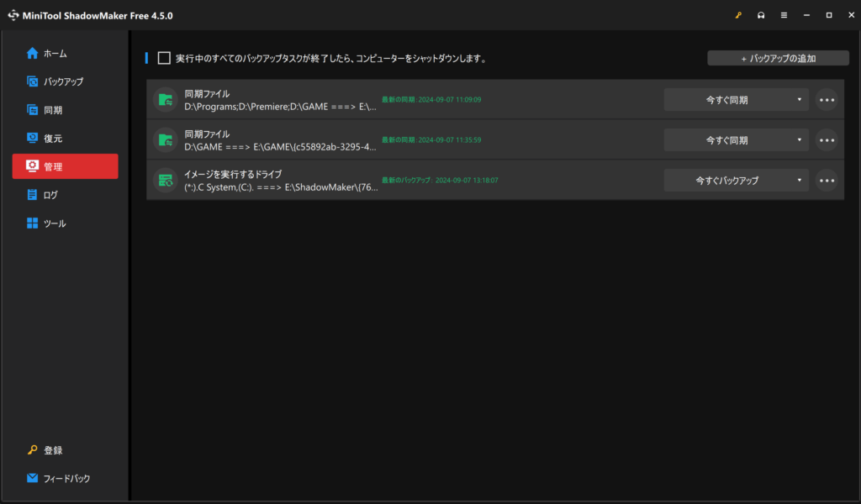Image resolution: width=861 pixels, height=504 pixels.
Task: Open the 登録 link in sidebar
Action: 53,450
